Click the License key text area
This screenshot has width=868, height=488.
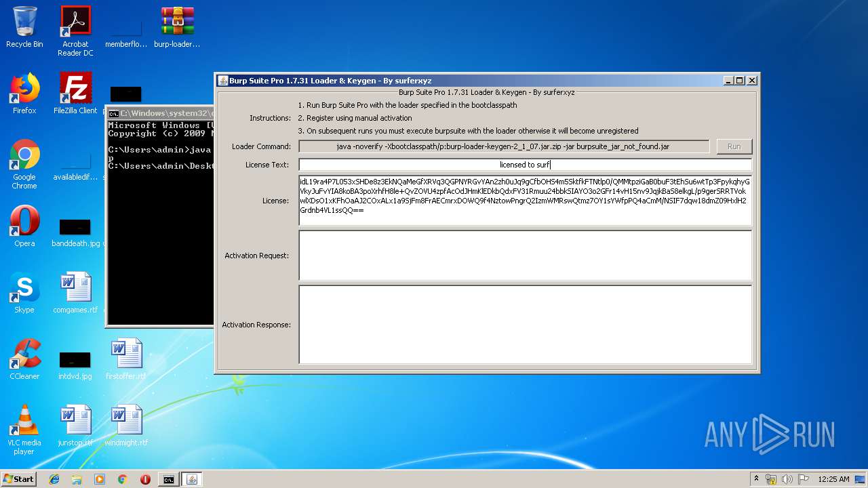pyautogui.click(x=525, y=201)
